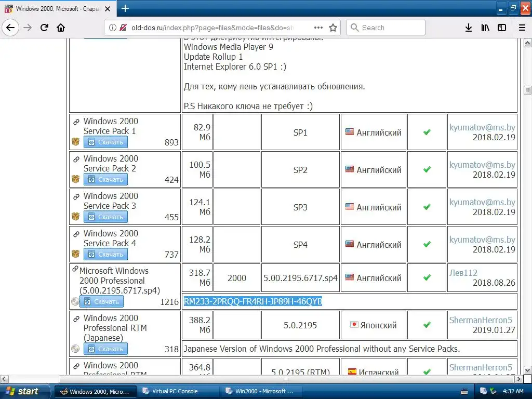Viewport: 532px width, 399px height.
Task: Open the Лев112 uploader link
Action: coord(463,273)
